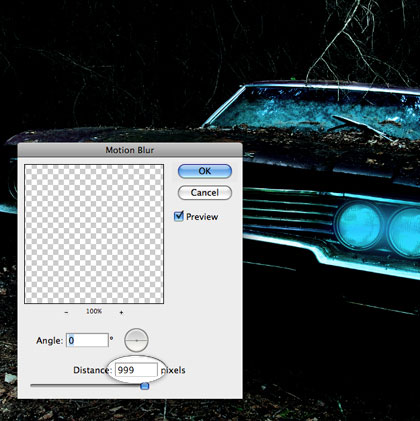Image resolution: width=420 pixels, height=421 pixels.
Task: Click the pixels unit label
Action: point(173,370)
